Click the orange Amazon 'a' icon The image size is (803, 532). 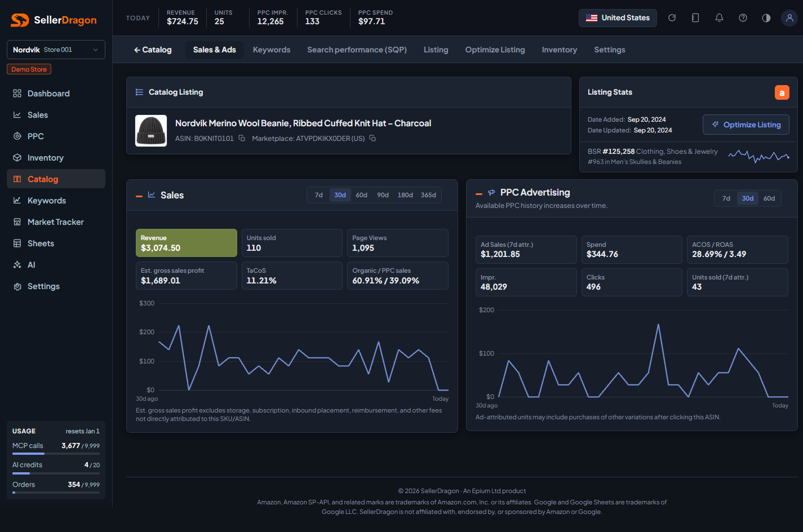tap(782, 92)
